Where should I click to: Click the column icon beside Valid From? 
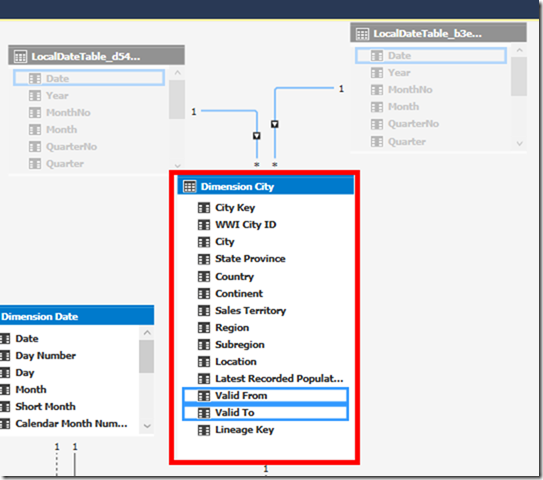(204, 395)
